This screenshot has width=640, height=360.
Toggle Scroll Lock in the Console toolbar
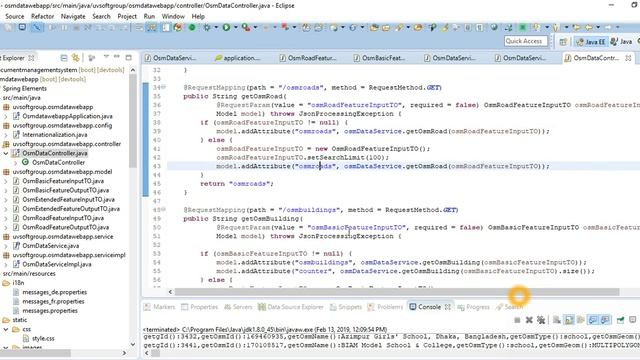click(x=569, y=320)
